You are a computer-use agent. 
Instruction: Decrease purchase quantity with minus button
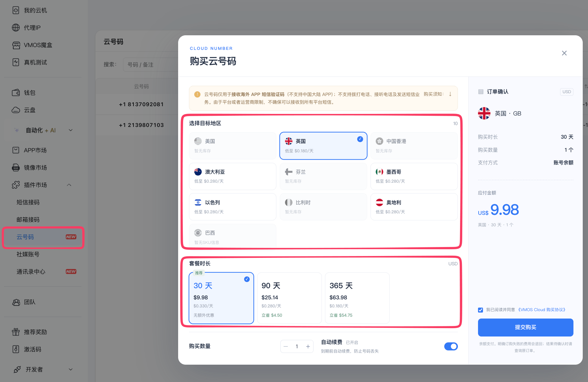coord(286,346)
